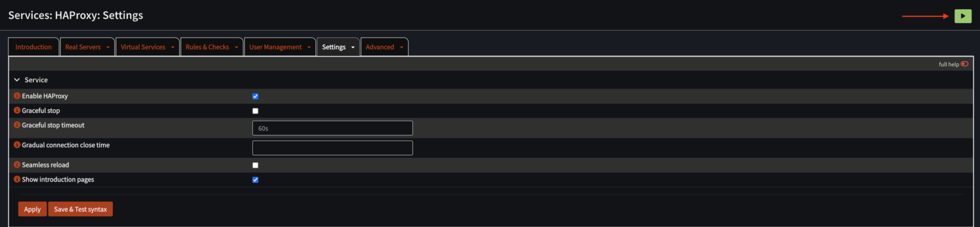Viewport: 980px width, 227px height.
Task: Show help for Graceful stop timeout
Action: tap(17, 125)
